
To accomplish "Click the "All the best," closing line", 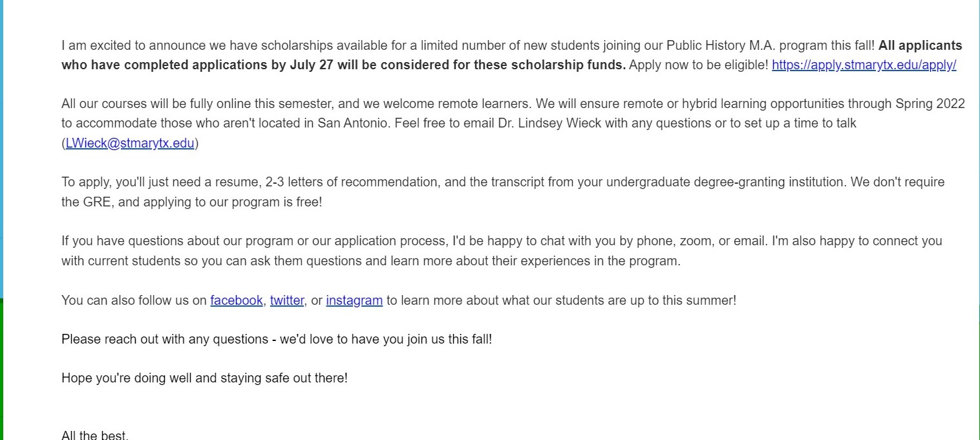I will [x=95, y=435].
